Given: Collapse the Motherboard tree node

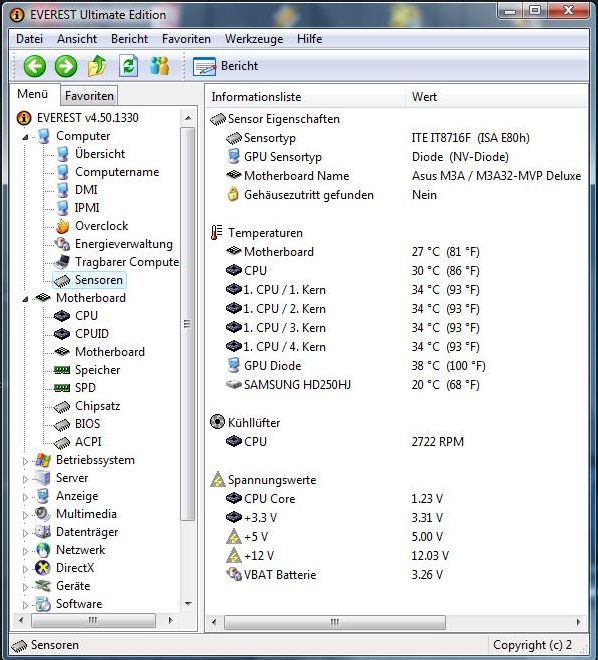Looking at the screenshot, I should click(25, 299).
